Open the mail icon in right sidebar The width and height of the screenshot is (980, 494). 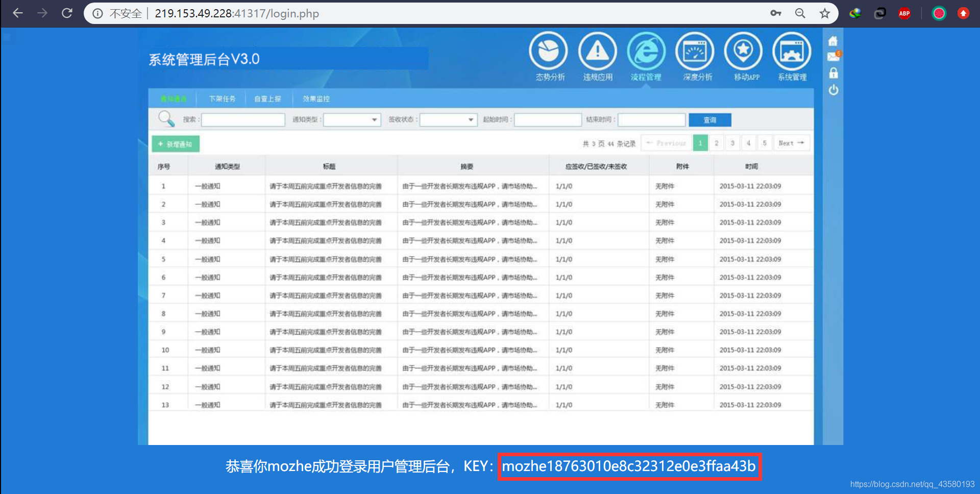pyautogui.click(x=834, y=56)
